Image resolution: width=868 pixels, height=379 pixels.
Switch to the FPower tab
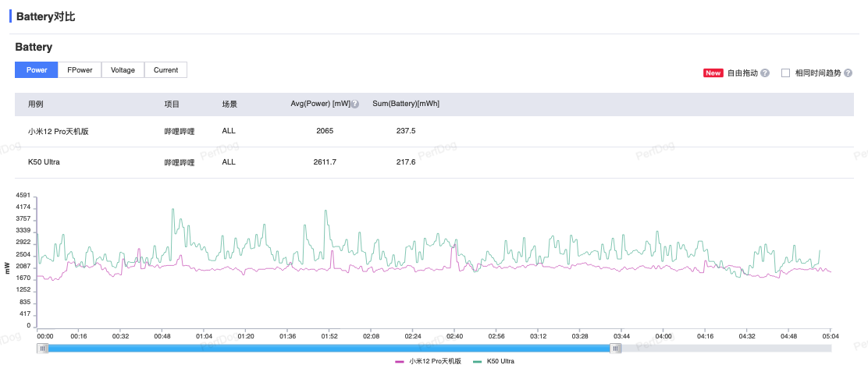(80, 70)
